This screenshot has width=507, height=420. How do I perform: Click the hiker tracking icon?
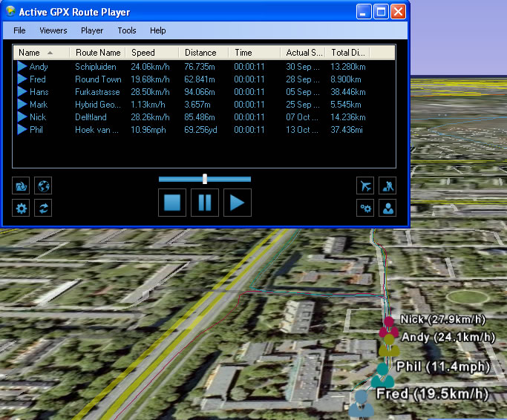pyautogui.click(x=387, y=186)
